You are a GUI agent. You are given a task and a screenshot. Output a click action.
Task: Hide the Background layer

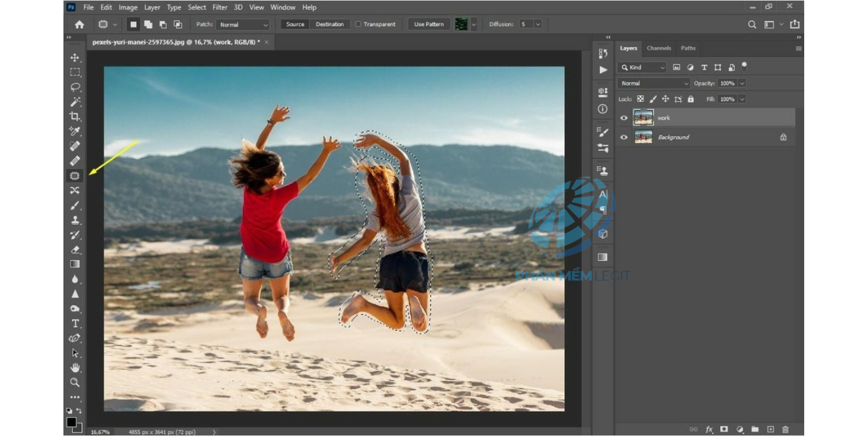click(624, 138)
